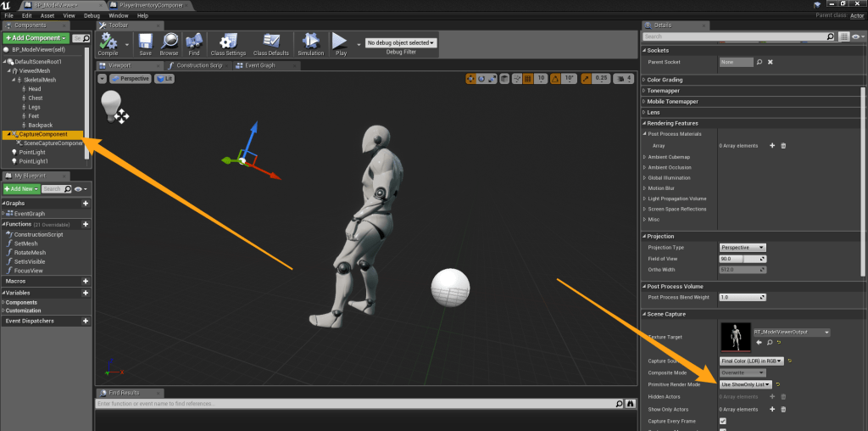Select PointLight in the components tree
This screenshot has width=868, height=431.
click(x=34, y=152)
